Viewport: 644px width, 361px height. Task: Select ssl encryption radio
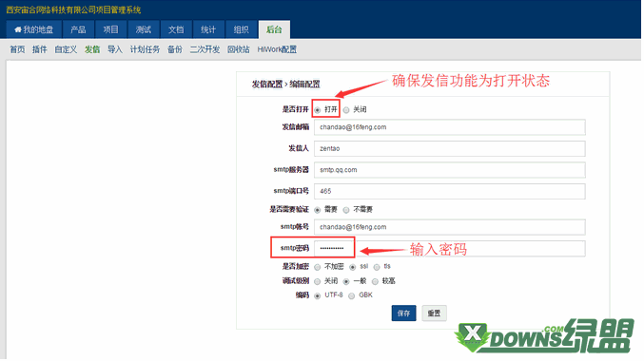coord(352,268)
